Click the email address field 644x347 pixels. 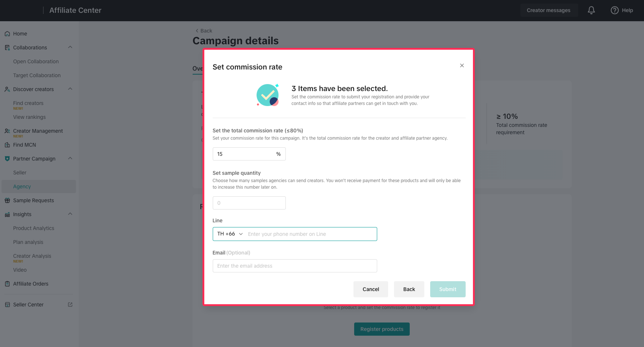coord(295,266)
